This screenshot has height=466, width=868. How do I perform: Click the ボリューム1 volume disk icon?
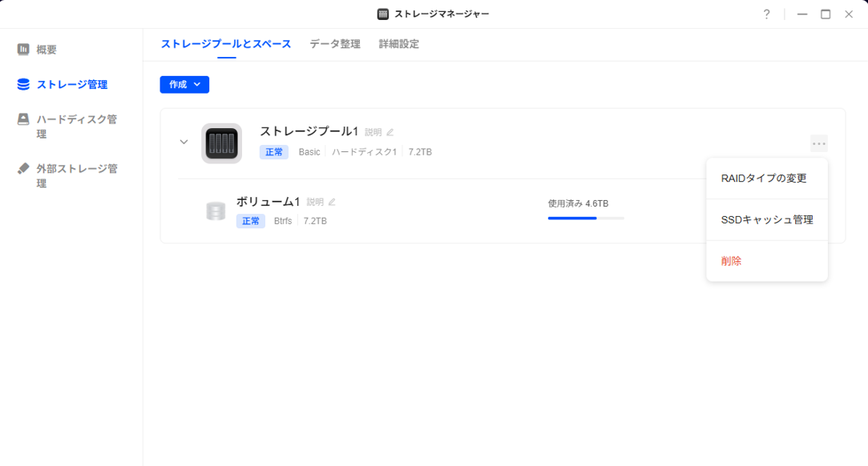click(216, 211)
